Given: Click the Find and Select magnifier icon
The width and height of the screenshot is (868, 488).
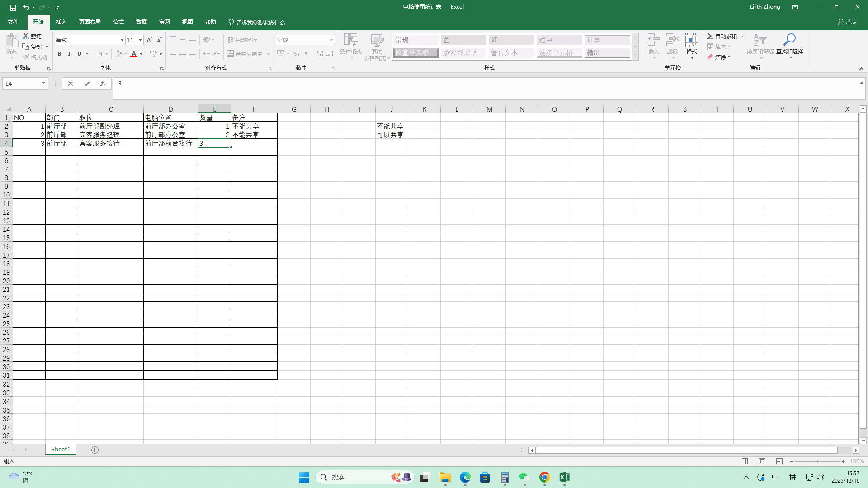Looking at the screenshot, I should (789, 40).
